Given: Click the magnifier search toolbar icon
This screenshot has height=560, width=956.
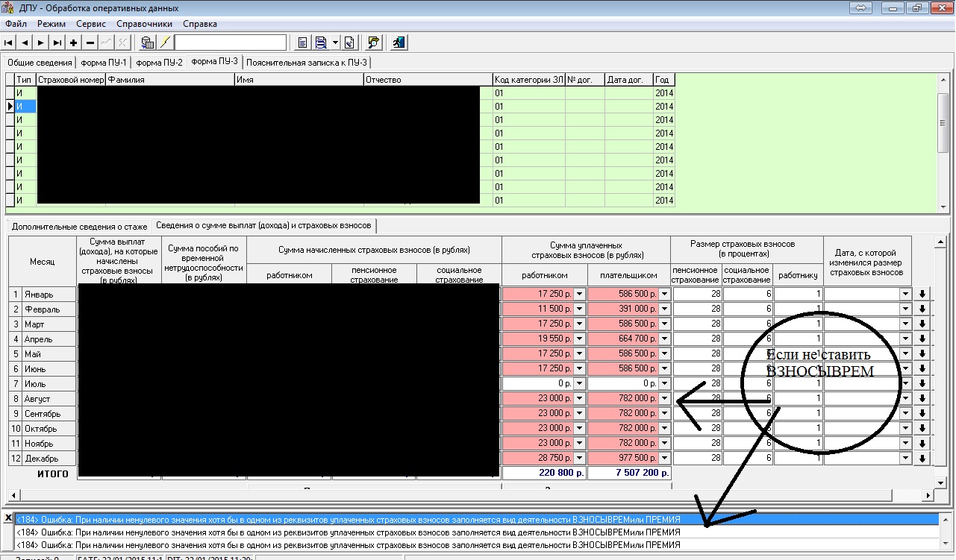Looking at the screenshot, I should (x=375, y=43).
